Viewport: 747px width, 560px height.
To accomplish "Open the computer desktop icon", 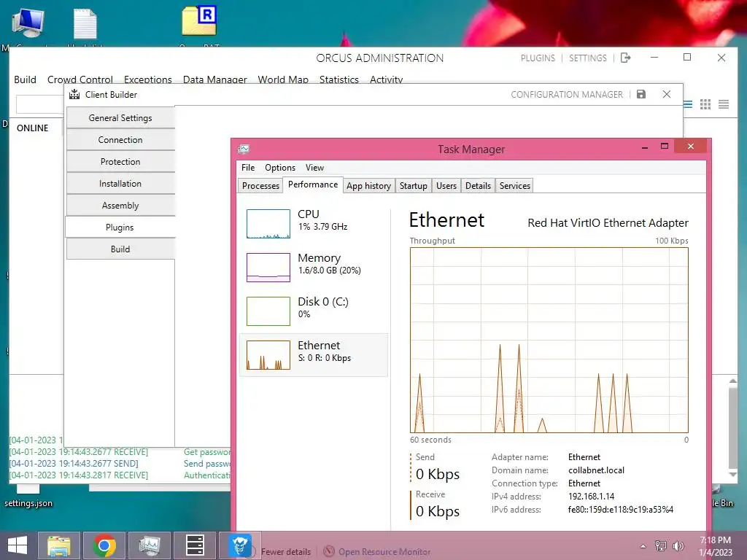I will 28,23.
